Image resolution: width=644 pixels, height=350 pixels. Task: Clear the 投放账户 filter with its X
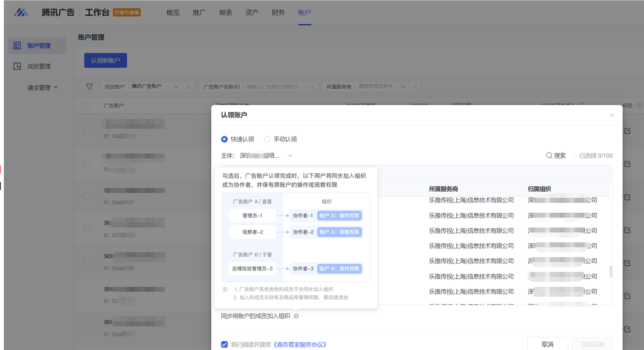point(189,87)
